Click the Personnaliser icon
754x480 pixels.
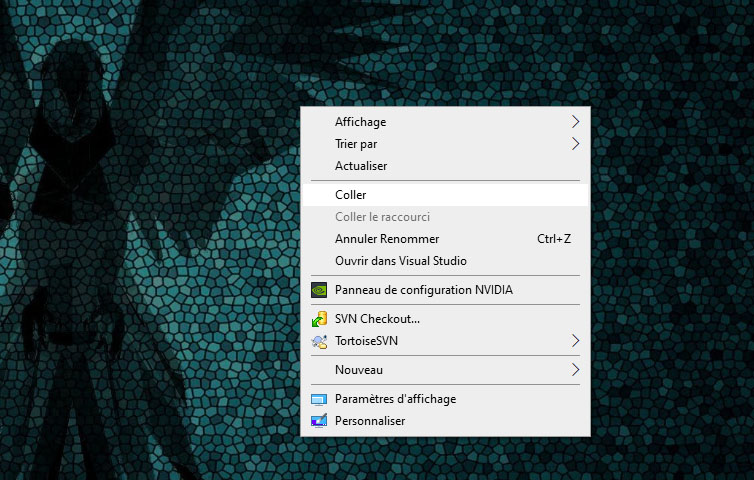pos(319,422)
